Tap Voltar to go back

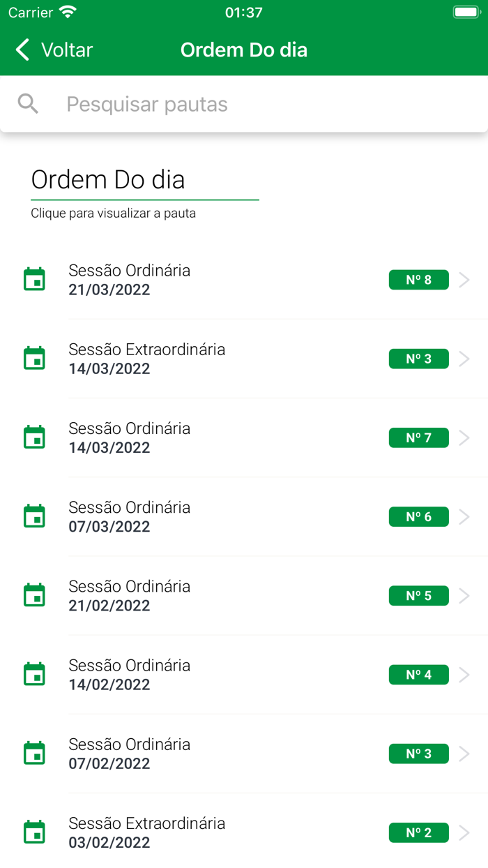point(67,50)
